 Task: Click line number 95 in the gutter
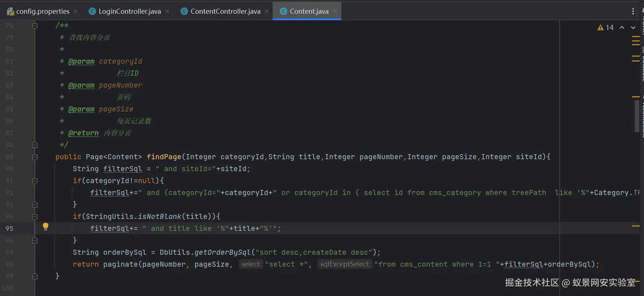[9, 229]
